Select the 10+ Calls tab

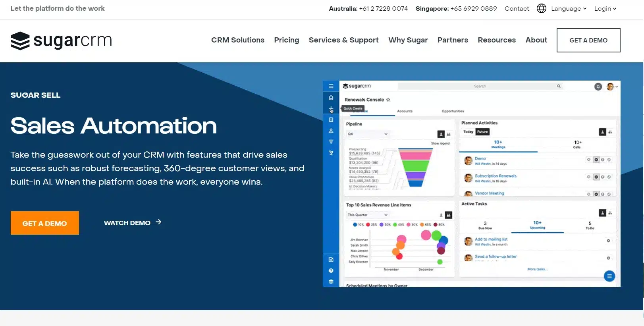[577, 144]
